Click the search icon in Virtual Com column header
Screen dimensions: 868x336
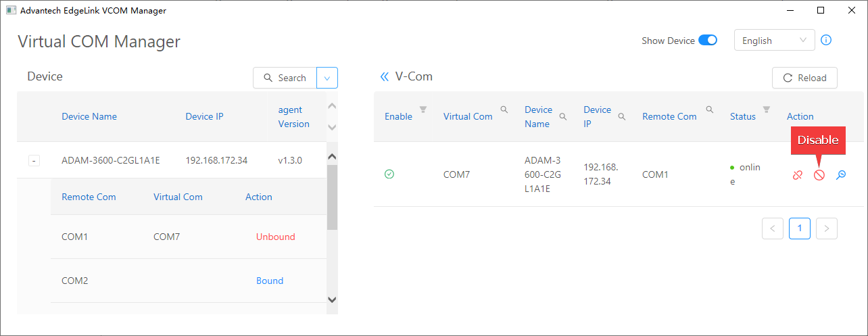tap(504, 110)
